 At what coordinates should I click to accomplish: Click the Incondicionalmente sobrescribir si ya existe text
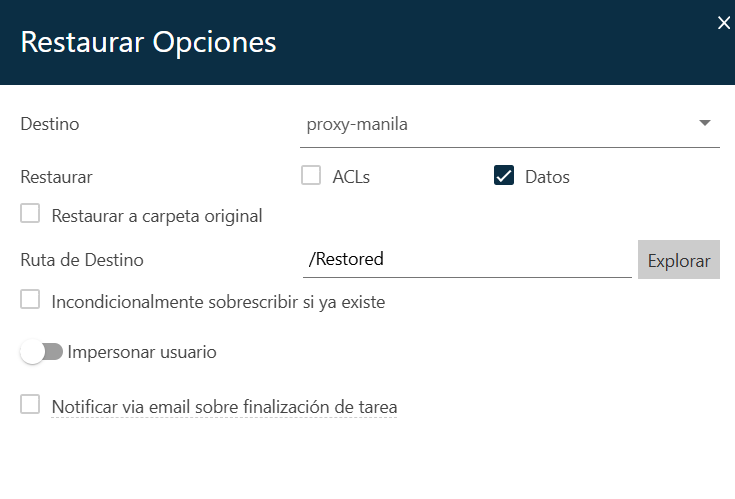tap(218, 301)
